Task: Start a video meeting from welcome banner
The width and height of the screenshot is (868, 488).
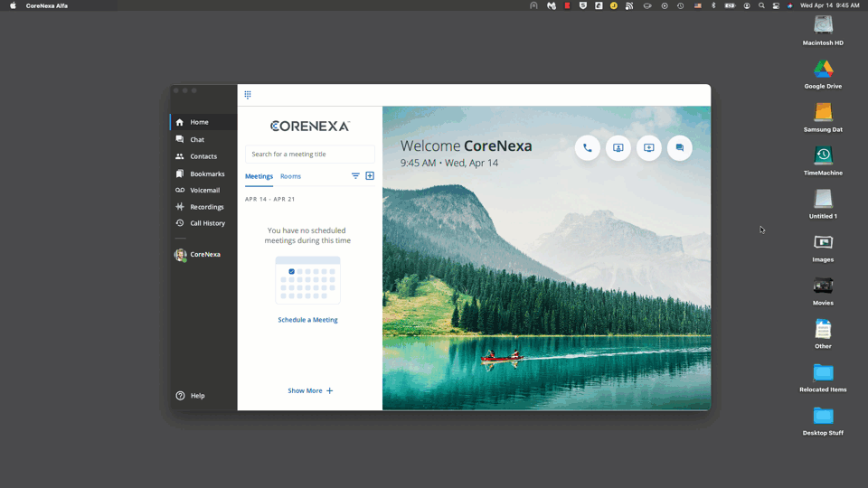Action: 618,147
